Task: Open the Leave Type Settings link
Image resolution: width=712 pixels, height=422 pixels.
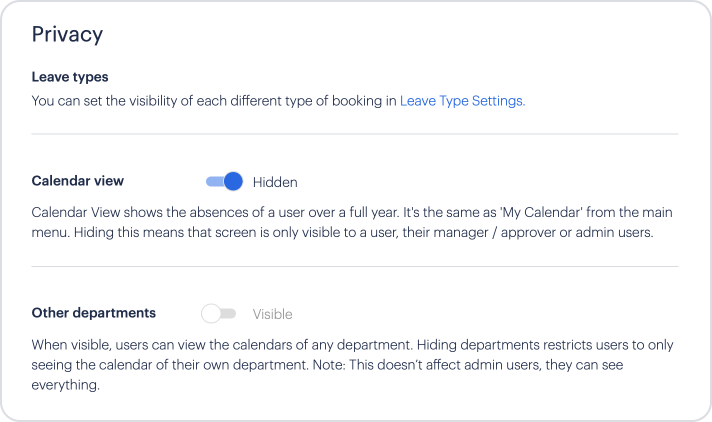Action: point(462,100)
